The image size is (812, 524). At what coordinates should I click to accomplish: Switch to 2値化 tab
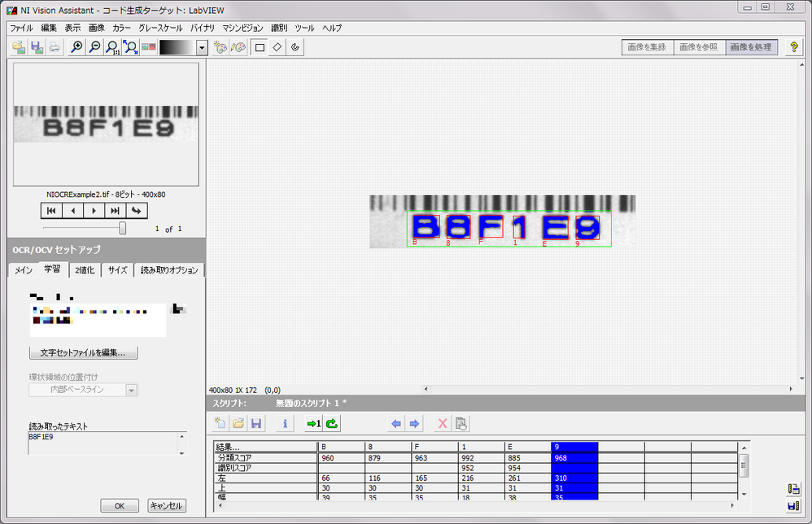[x=85, y=270]
